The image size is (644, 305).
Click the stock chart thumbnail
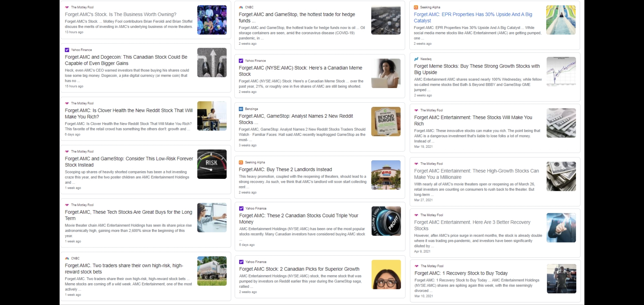561,72
